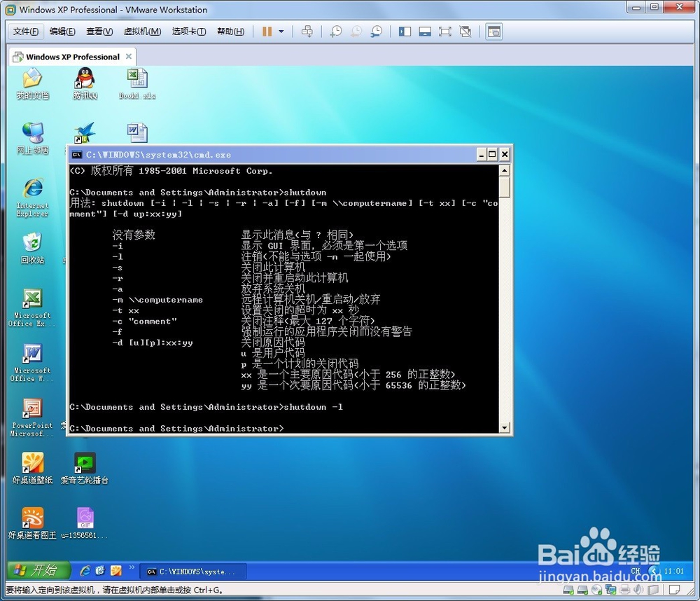This screenshot has width=700, height=601.
Task: Open 好桌道看图王 desktop shortcut
Action: click(33, 523)
